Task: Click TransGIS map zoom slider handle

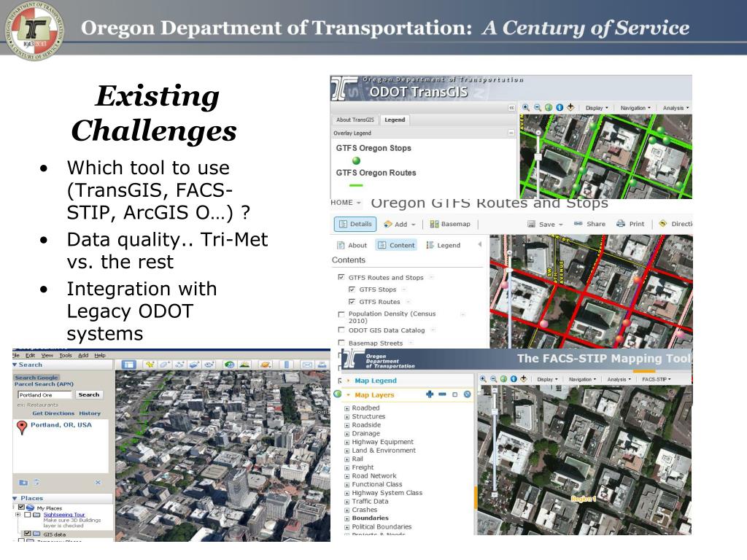Action: (x=538, y=156)
